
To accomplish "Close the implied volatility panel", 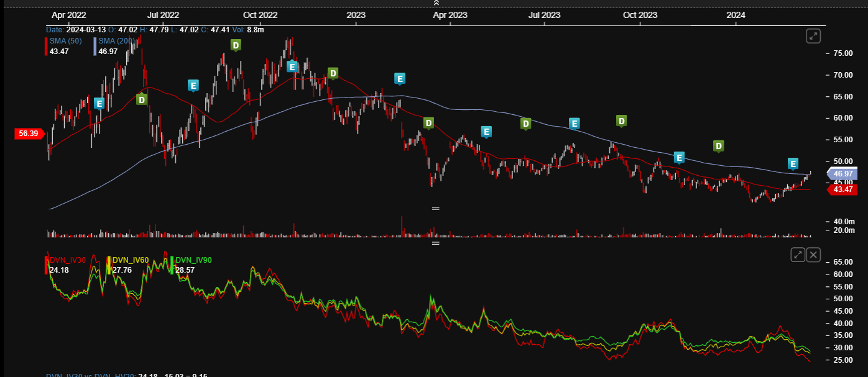I will [x=814, y=255].
